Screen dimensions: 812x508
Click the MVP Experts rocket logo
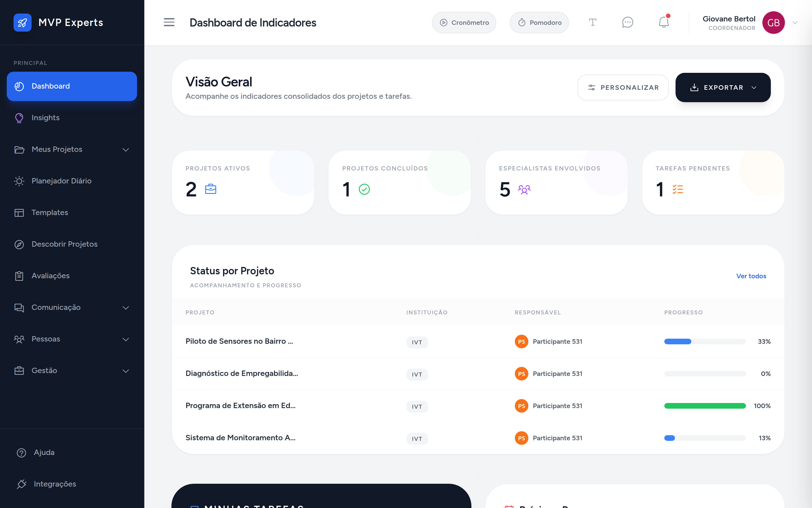23,23
